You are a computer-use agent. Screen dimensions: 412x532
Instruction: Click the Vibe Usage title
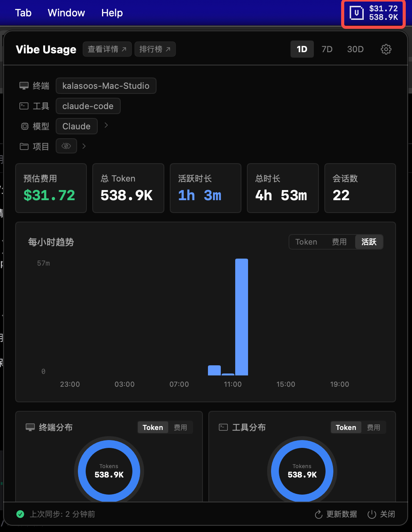coord(46,49)
